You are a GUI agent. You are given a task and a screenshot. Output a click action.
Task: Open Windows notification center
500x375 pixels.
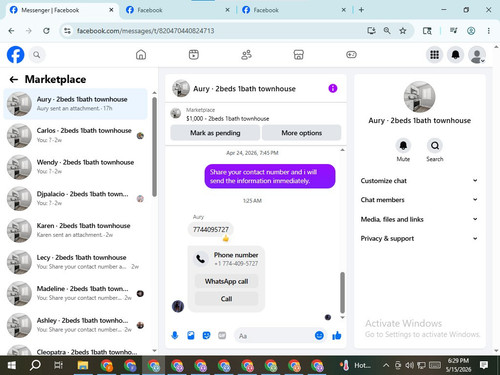click(x=484, y=365)
